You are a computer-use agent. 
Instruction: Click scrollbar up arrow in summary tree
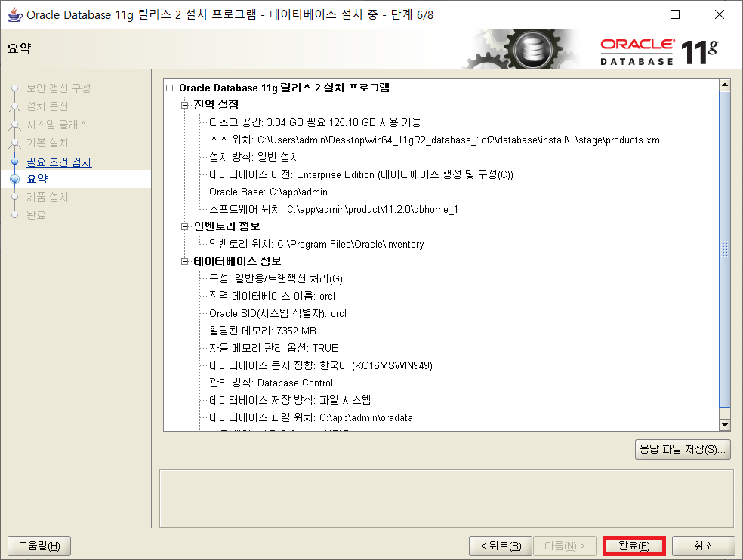click(x=725, y=85)
